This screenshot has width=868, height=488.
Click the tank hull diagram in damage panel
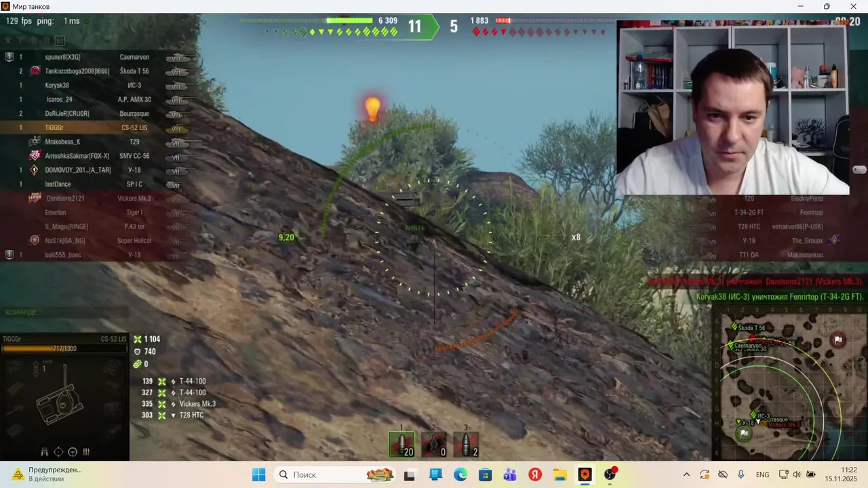[62, 403]
